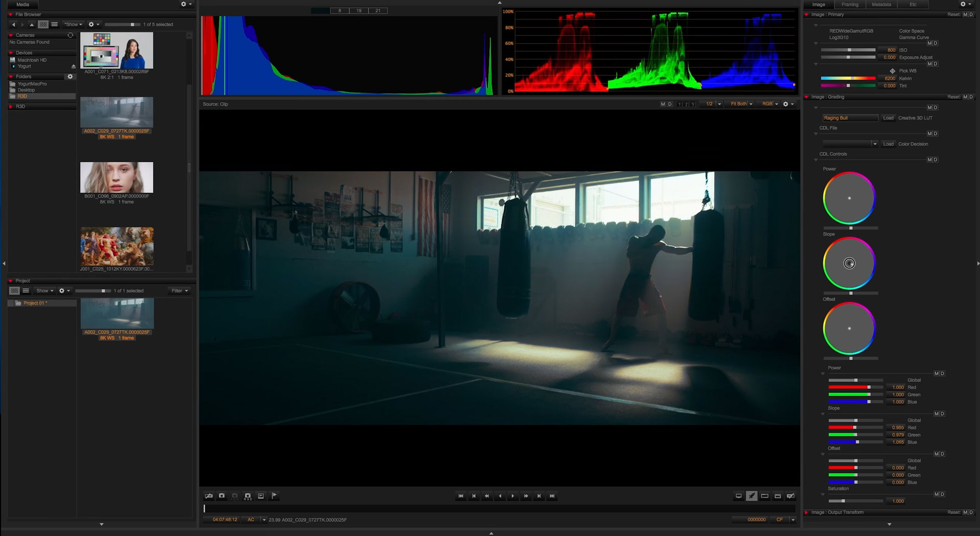Switch File Browser to thumbnail grid view
The image size is (980, 536).
click(43, 25)
